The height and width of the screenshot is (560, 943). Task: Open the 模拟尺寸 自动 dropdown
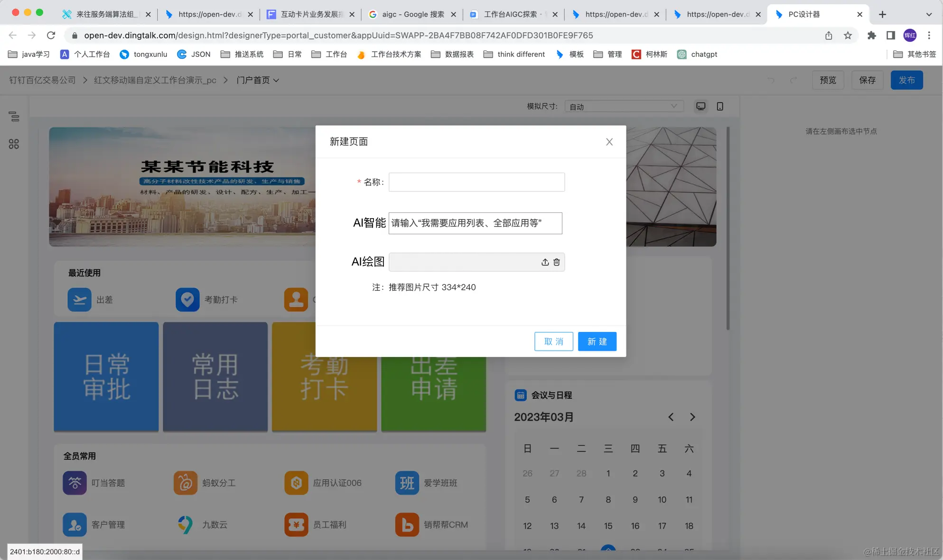click(x=624, y=106)
